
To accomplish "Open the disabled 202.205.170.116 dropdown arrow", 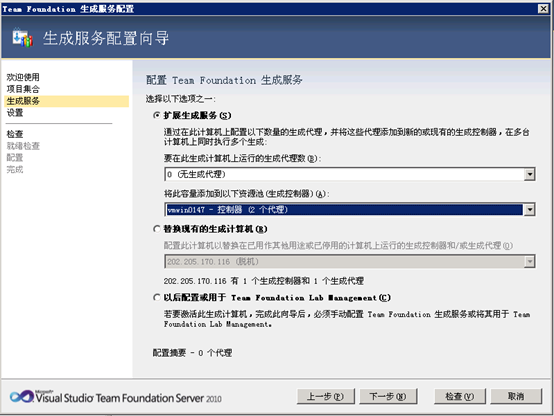I will coord(529,262).
